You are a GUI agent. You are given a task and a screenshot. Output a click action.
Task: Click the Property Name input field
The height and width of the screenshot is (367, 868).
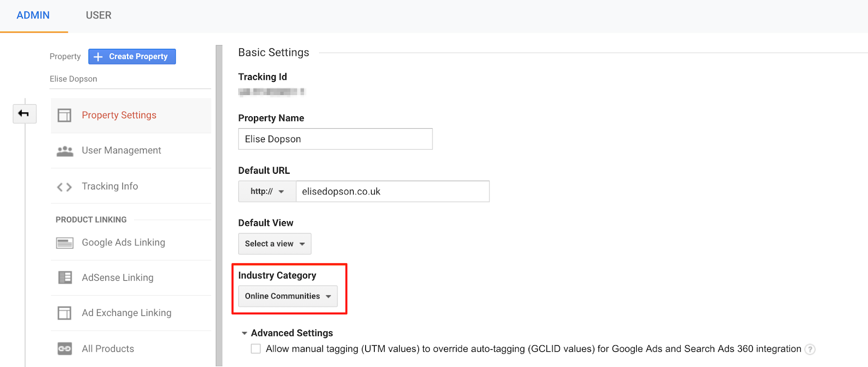pyautogui.click(x=335, y=139)
